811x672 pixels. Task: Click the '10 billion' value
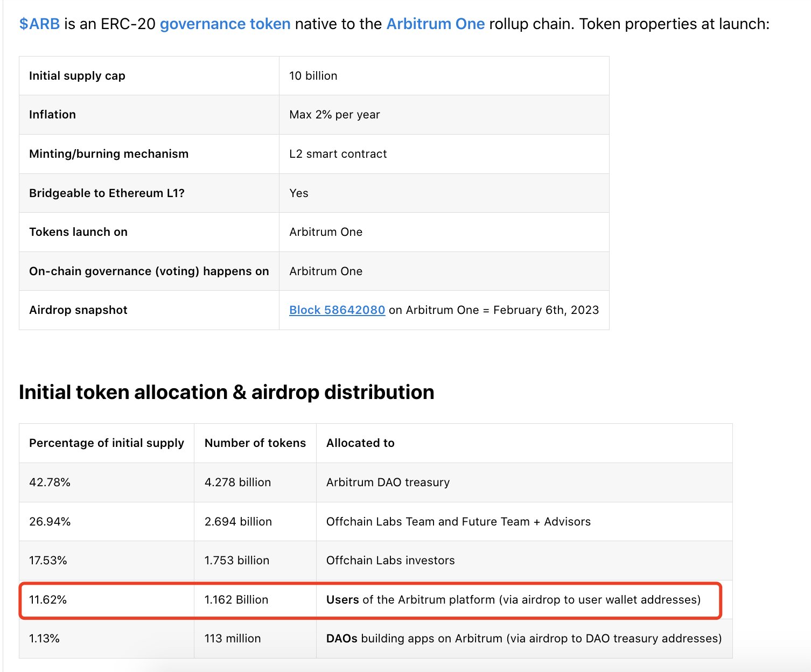313,76
